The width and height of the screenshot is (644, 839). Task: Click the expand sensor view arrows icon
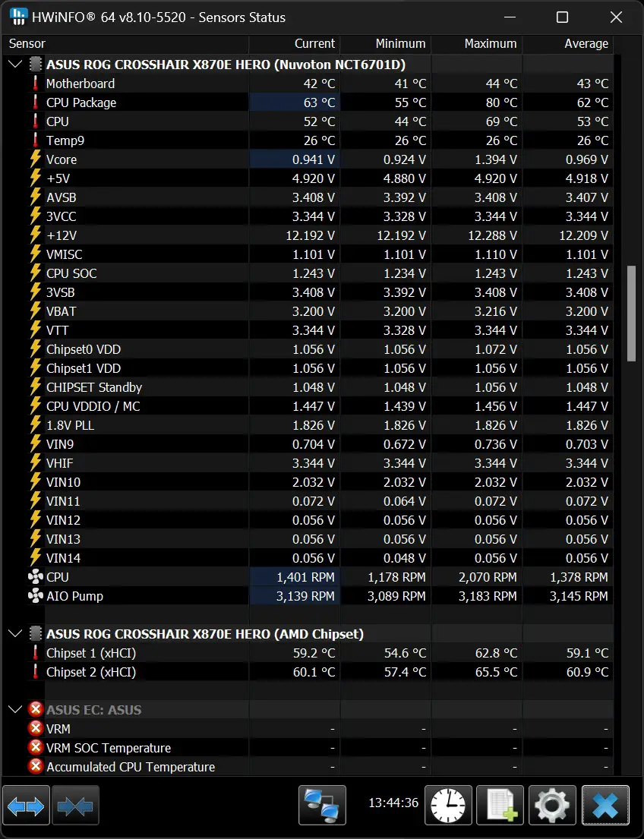[26, 806]
